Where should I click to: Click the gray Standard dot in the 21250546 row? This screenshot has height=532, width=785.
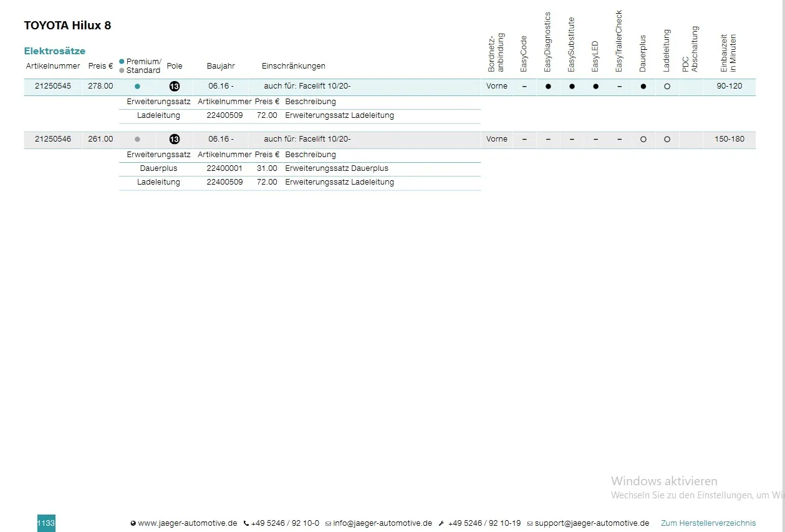point(137,140)
